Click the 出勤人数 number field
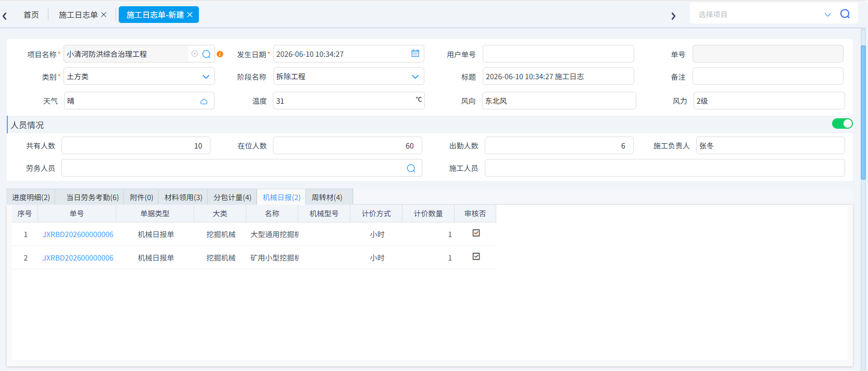This screenshot has height=371, width=868. click(x=559, y=145)
